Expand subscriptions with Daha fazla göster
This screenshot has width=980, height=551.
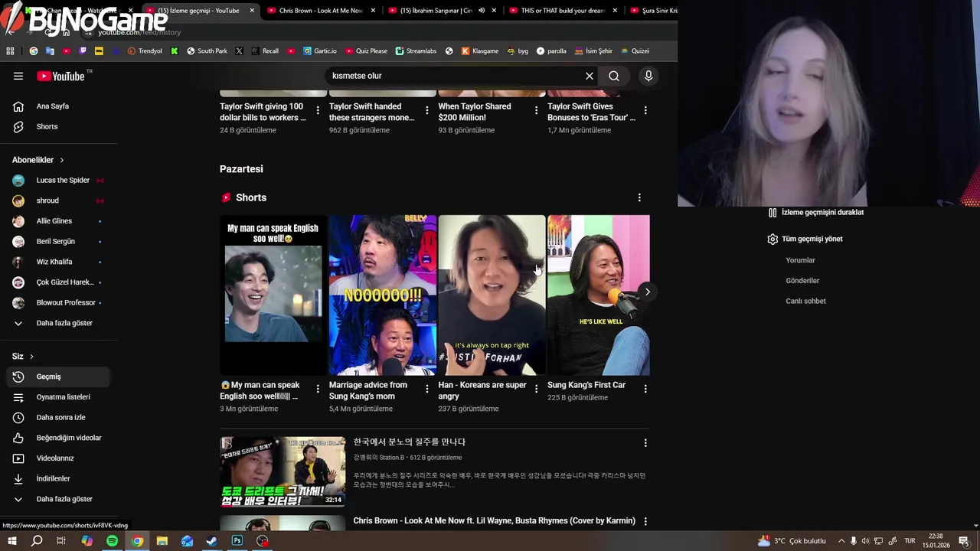tap(58, 323)
